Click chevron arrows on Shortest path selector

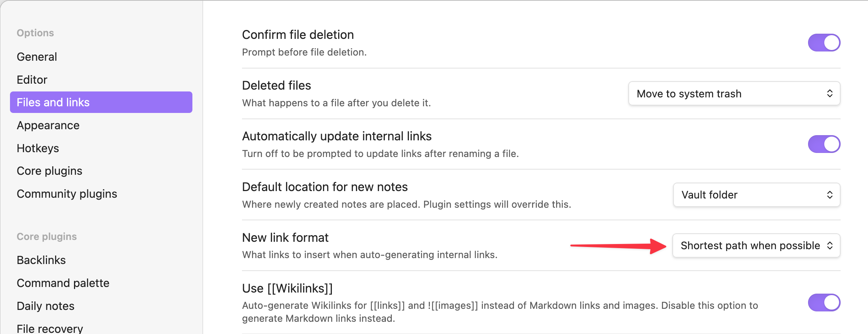tap(830, 246)
